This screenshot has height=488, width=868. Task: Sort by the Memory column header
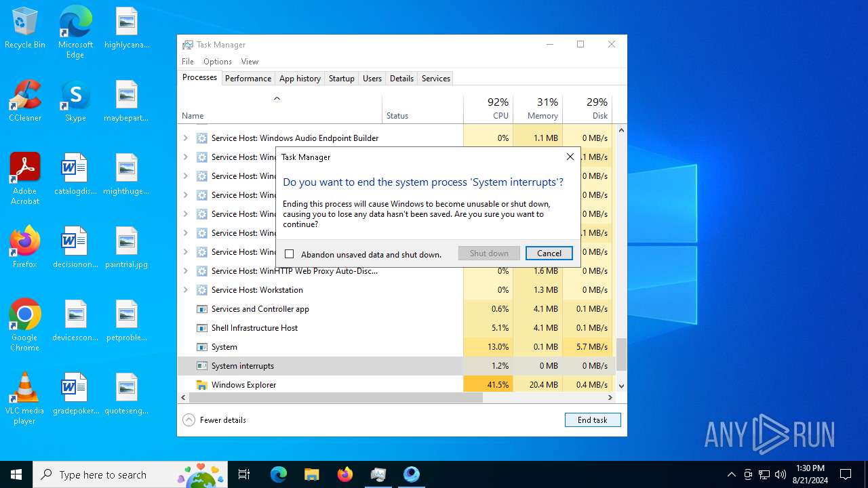point(538,108)
